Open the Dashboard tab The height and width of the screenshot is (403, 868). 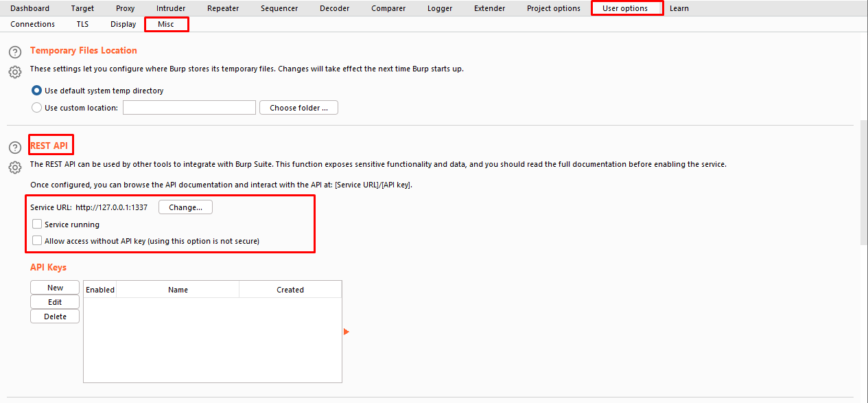point(30,8)
